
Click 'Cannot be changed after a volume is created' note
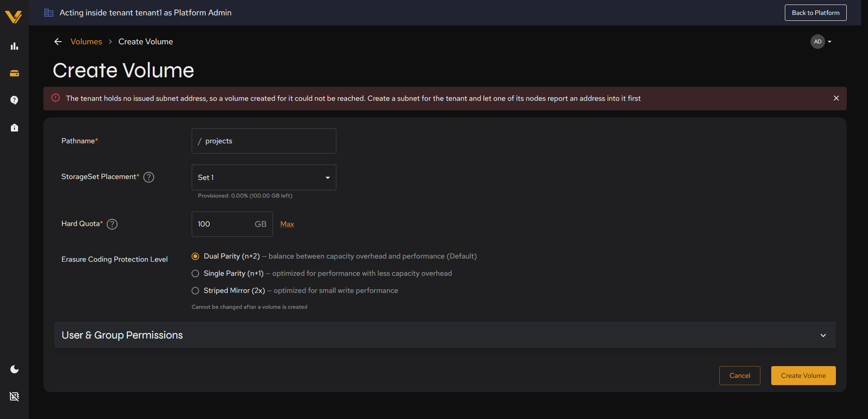pyautogui.click(x=250, y=307)
